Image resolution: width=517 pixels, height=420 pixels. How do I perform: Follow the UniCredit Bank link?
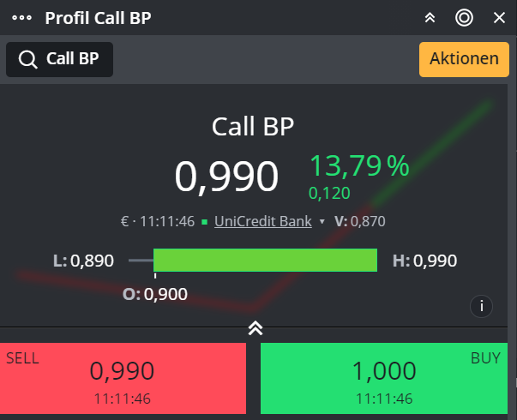[x=262, y=221]
